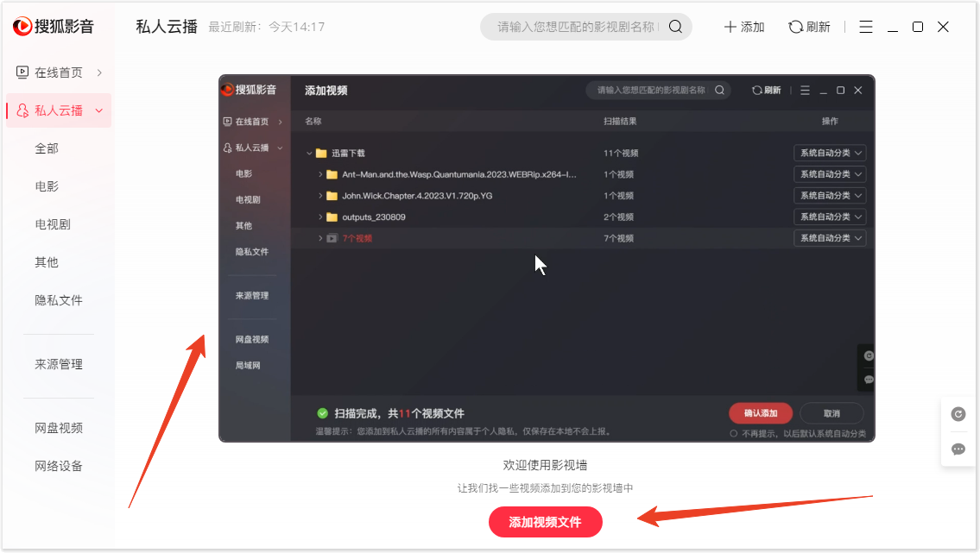Click the plus icon of 添加
Screen dimensions: 980x553
pyautogui.click(x=730, y=27)
